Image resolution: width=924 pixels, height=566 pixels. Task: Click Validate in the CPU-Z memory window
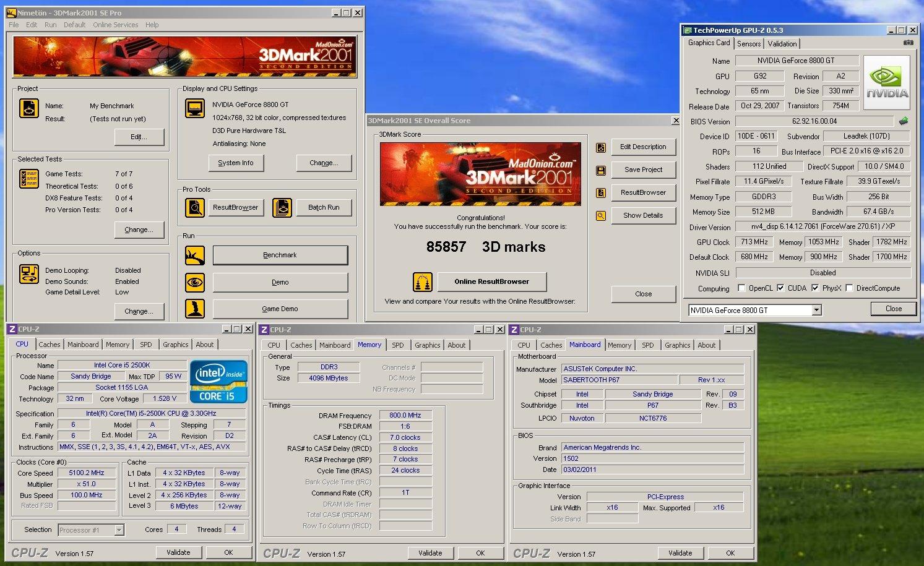[x=430, y=554]
